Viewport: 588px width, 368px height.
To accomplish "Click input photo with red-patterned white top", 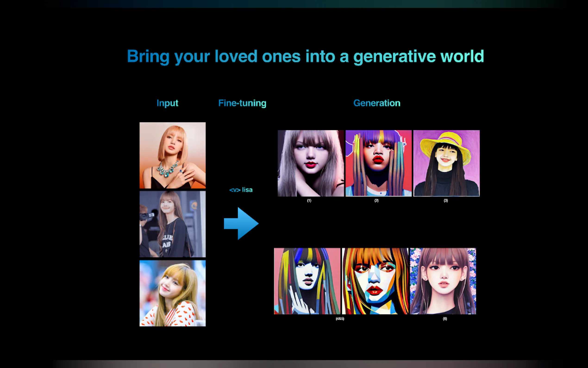I will click(x=172, y=293).
